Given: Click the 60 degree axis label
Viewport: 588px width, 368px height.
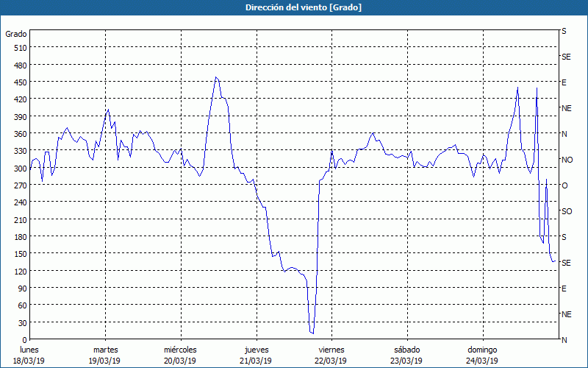Looking at the screenshot, I should pos(23,305).
